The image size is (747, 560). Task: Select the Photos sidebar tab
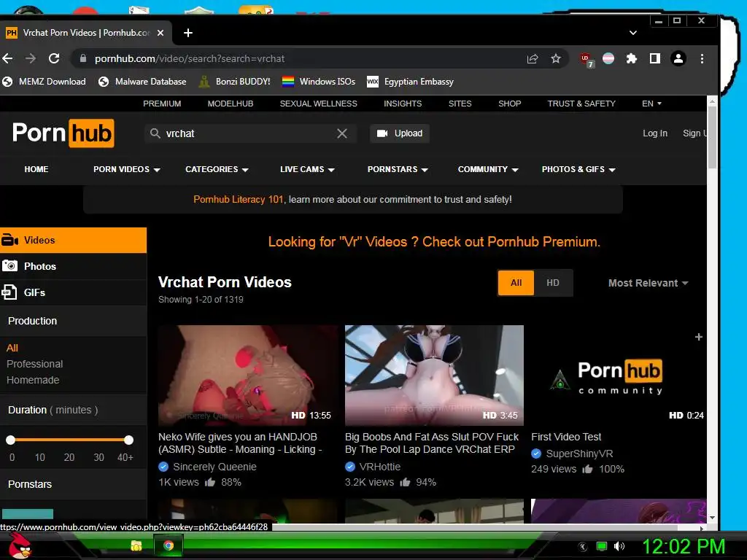pyautogui.click(x=74, y=266)
